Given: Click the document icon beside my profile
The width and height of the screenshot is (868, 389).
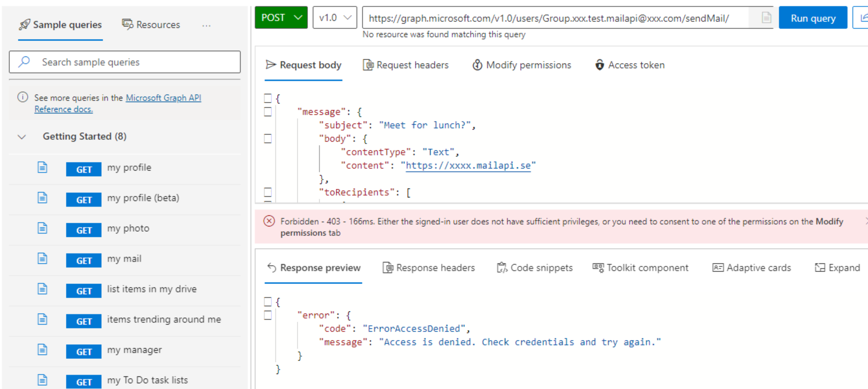Looking at the screenshot, I should click(x=42, y=167).
